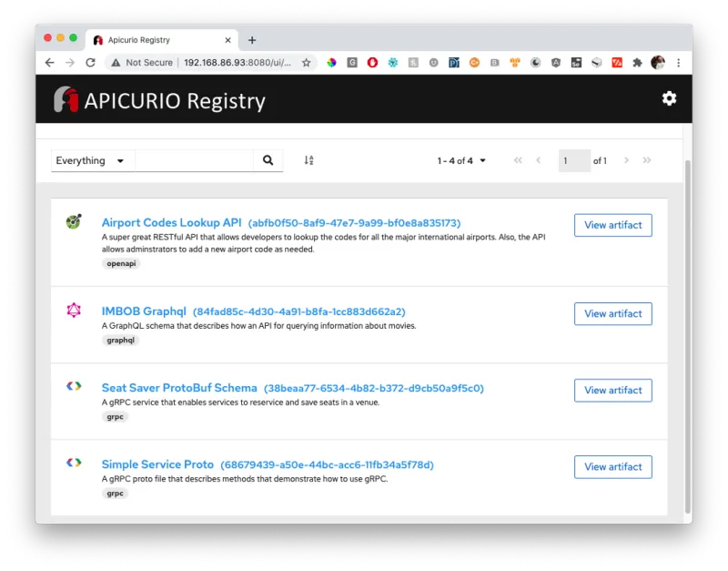Click View artifact for Seat Saver ProtoBuf Schema
Screen dimensions: 728x571
click(x=612, y=390)
